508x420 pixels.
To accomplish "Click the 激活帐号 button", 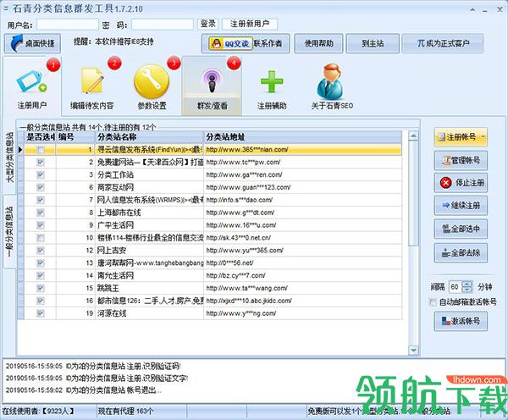I will tap(461, 321).
